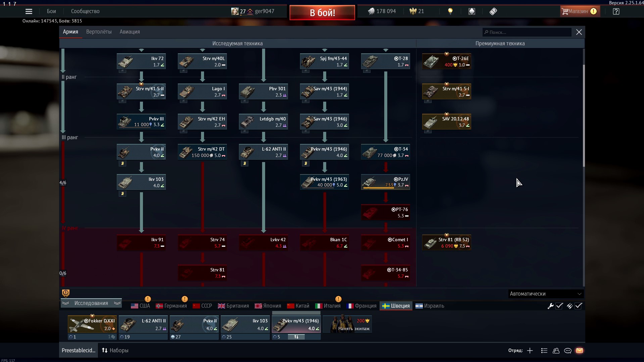The height and width of the screenshot is (362, 644).
Task: Click the exclamation shield warning icon
Action: tap(66, 293)
